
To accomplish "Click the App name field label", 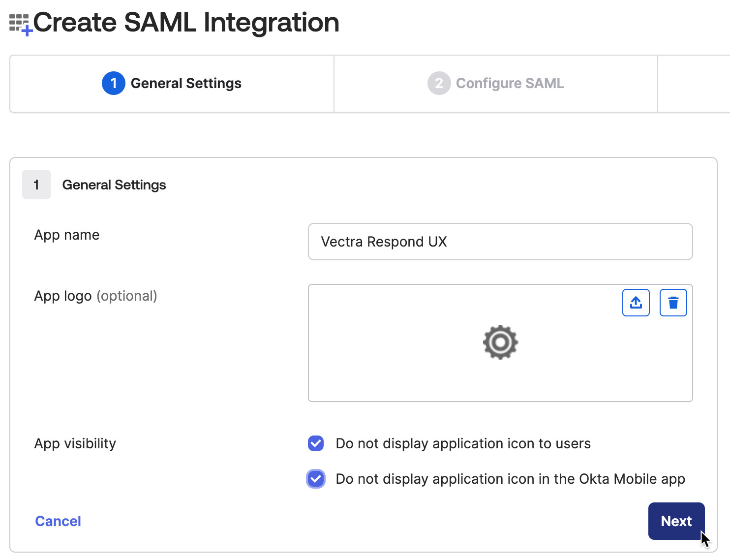I will coord(67,235).
